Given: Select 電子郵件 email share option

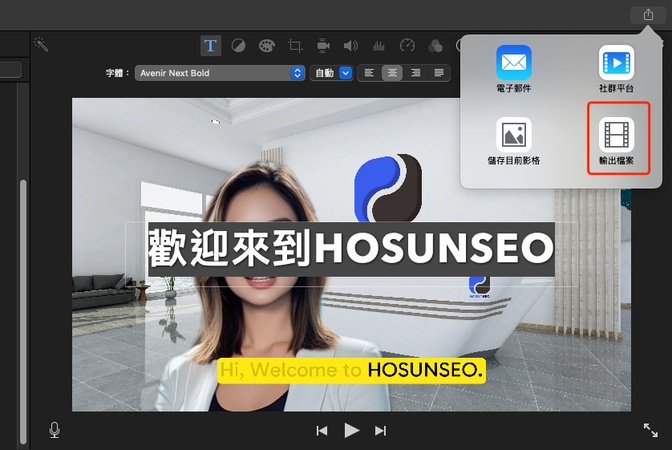Looking at the screenshot, I should (514, 70).
